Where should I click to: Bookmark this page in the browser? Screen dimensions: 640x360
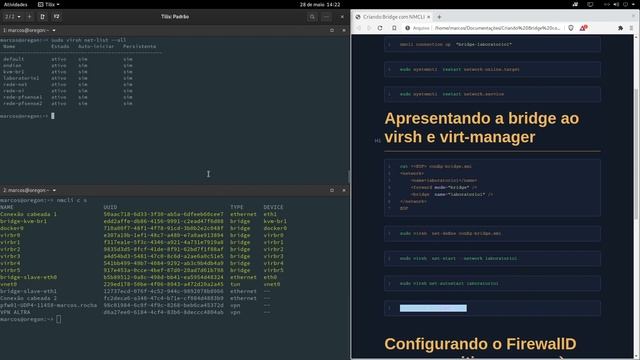coord(394,28)
